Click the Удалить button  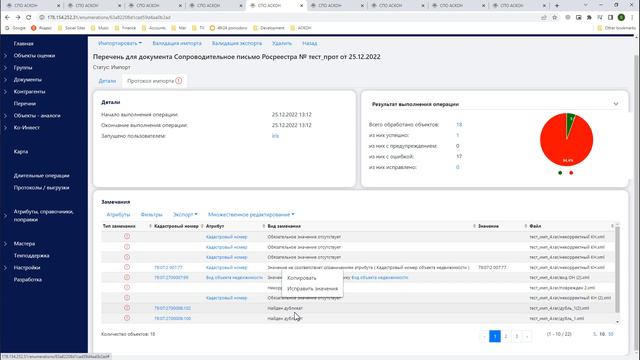(282, 43)
